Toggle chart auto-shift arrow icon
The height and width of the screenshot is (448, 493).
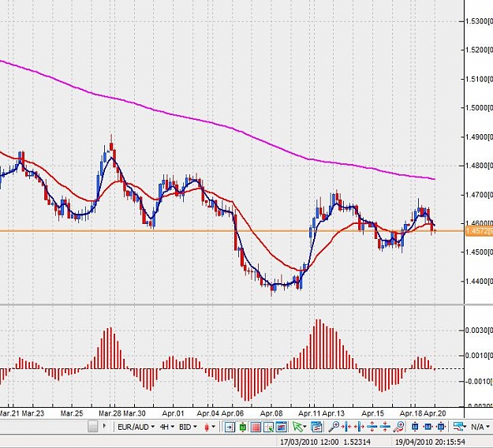230,427
